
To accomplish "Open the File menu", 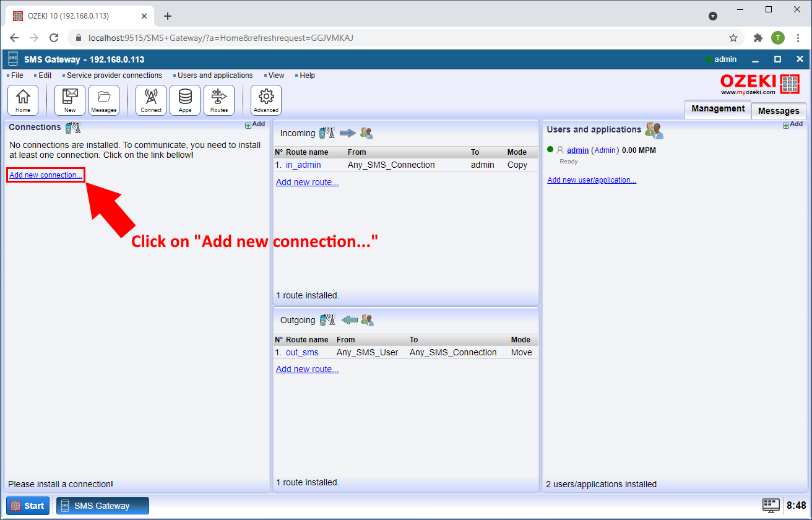I will [17, 76].
